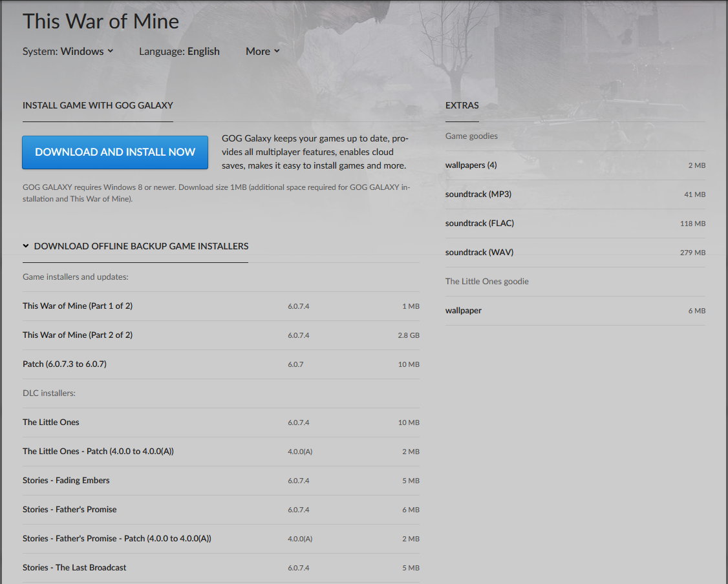Click the 6 MB size of Father's Promise
This screenshot has width=728, height=584.
pos(411,510)
